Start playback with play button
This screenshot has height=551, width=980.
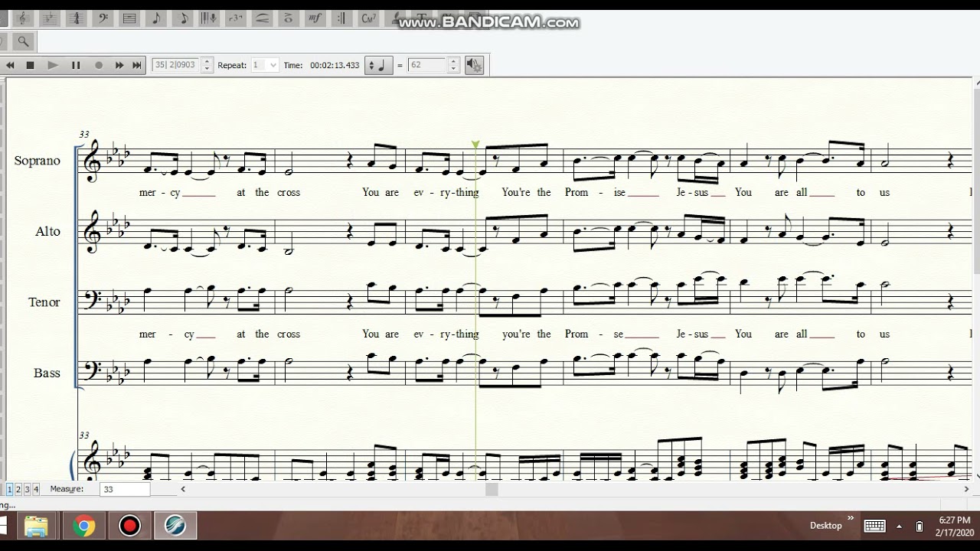pyautogui.click(x=53, y=65)
